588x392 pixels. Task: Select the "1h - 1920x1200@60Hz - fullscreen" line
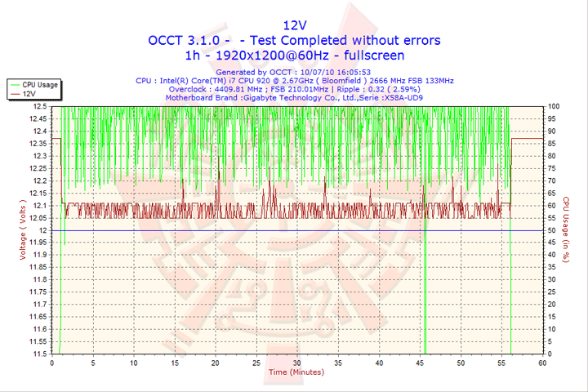coord(294,56)
